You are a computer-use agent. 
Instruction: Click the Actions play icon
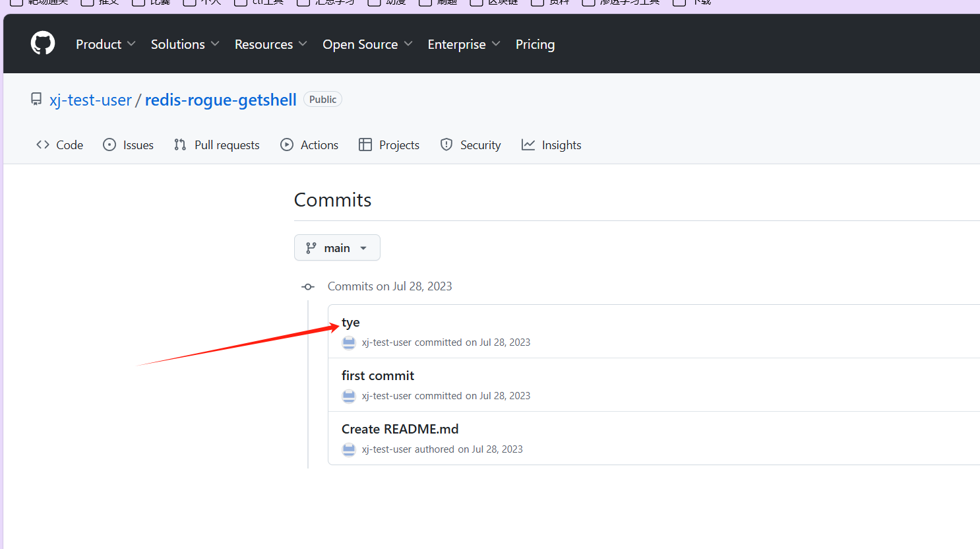click(287, 145)
